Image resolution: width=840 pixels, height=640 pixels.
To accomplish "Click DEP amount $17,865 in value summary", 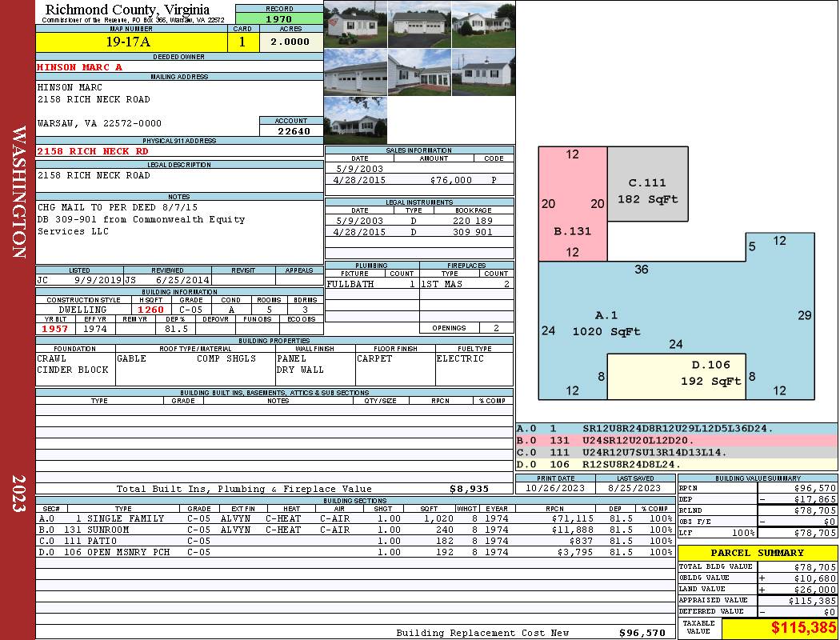I will coord(815,499).
